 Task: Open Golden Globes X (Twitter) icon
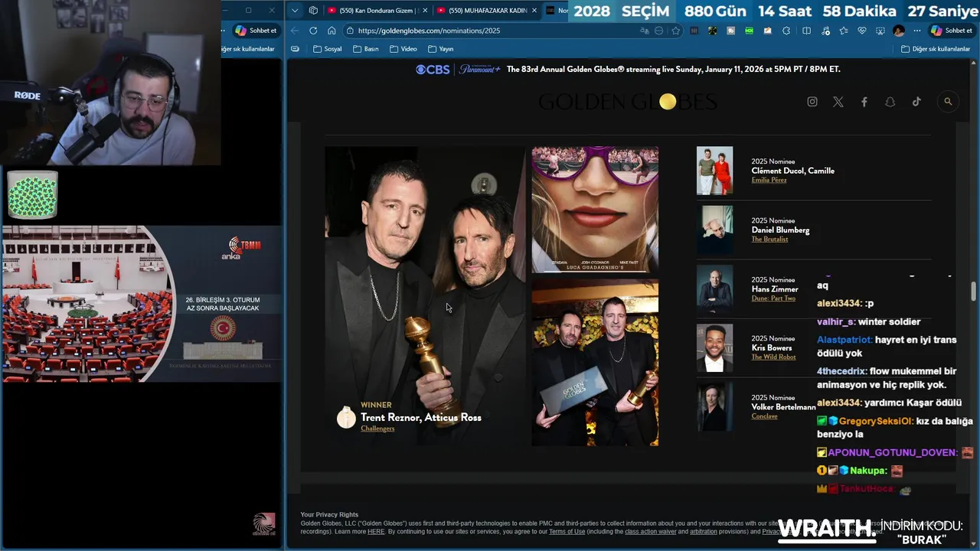pos(838,102)
